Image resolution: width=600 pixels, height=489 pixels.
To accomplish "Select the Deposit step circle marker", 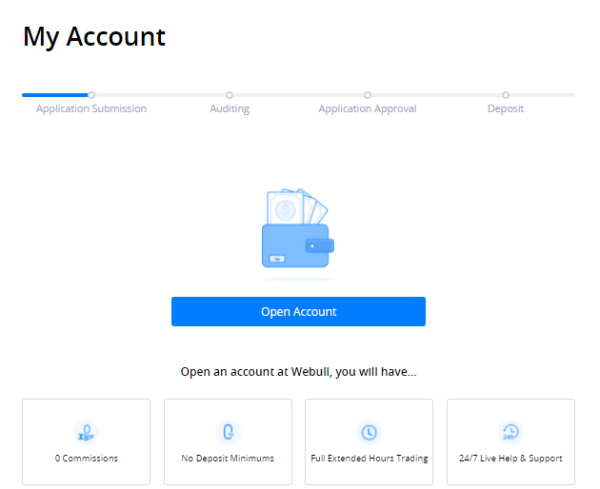I will tap(505, 95).
